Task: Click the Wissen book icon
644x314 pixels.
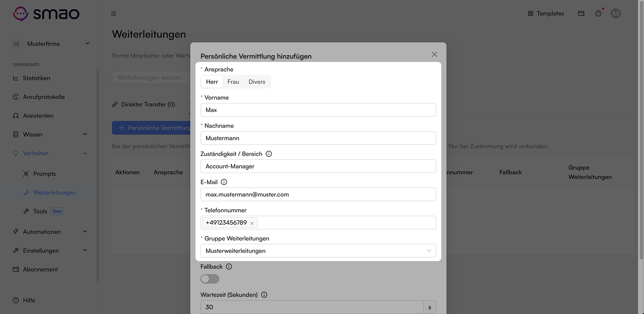Action: tap(16, 135)
